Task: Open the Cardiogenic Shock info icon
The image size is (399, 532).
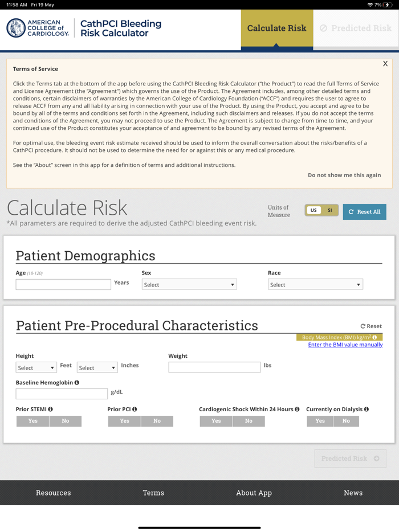Action: point(296,409)
